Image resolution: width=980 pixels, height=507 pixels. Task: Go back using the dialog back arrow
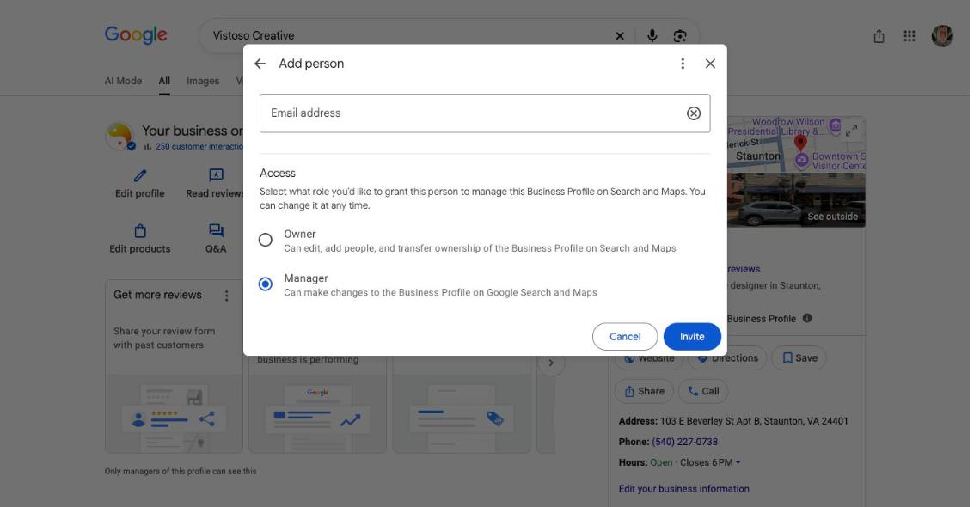(x=260, y=64)
